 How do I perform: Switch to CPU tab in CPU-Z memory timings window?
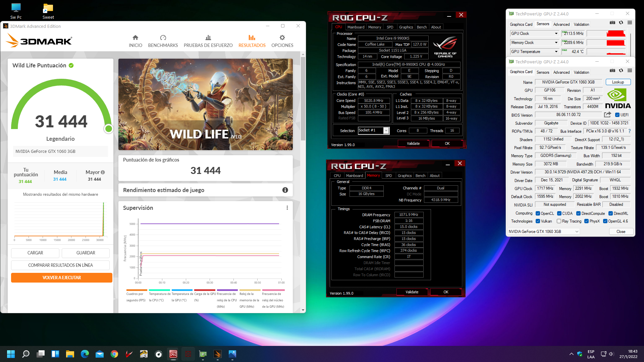coord(337,176)
